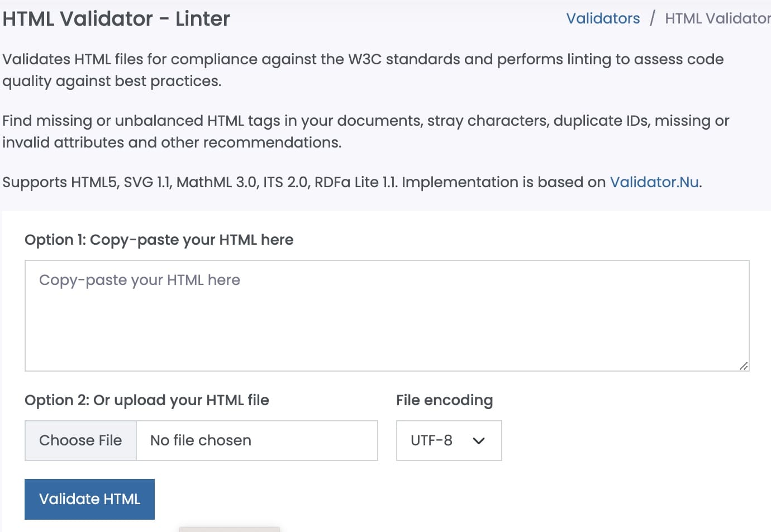Open the Validators breadcrumb link
The width and height of the screenshot is (771, 532).
point(603,18)
